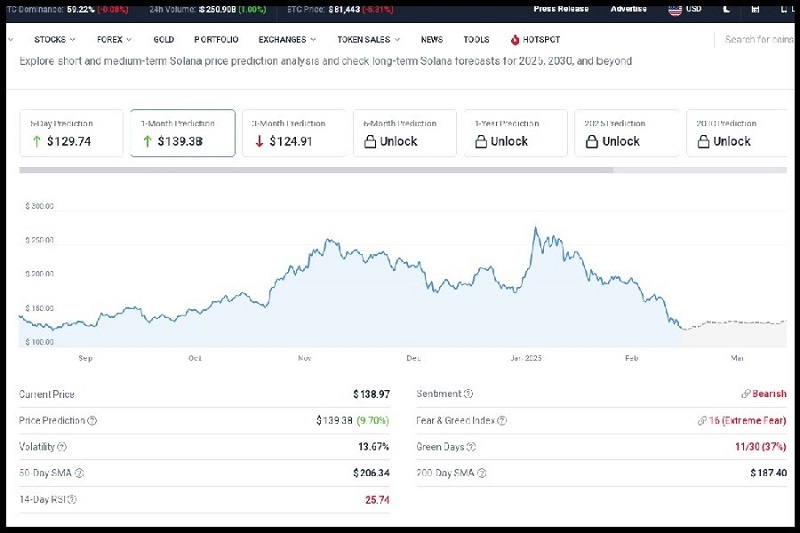The height and width of the screenshot is (533, 800).
Task: Open the Fear & Greed Index info icon
Action: pos(502,421)
